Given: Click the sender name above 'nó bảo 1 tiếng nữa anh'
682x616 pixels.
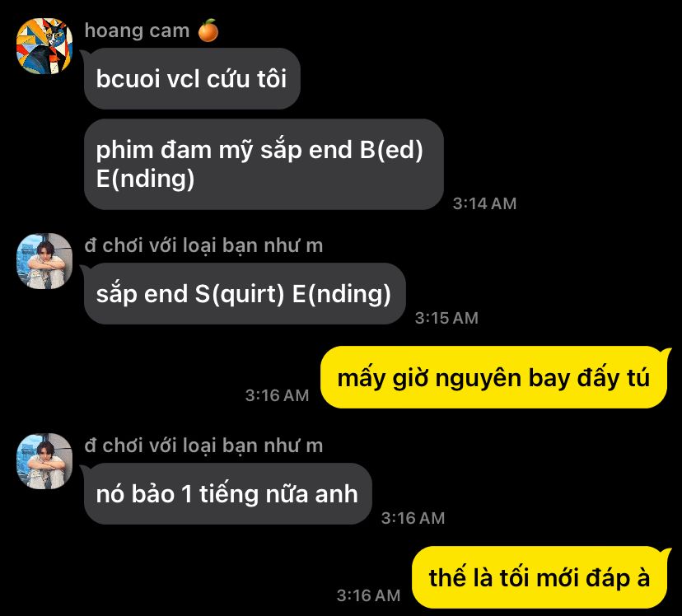Looking at the screenshot, I should point(203,446).
